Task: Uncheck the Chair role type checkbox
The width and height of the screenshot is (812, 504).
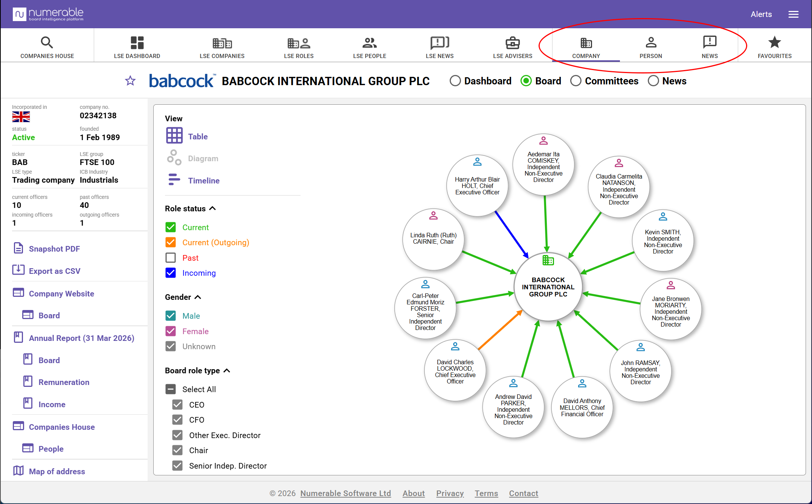Action: coord(177,450)
